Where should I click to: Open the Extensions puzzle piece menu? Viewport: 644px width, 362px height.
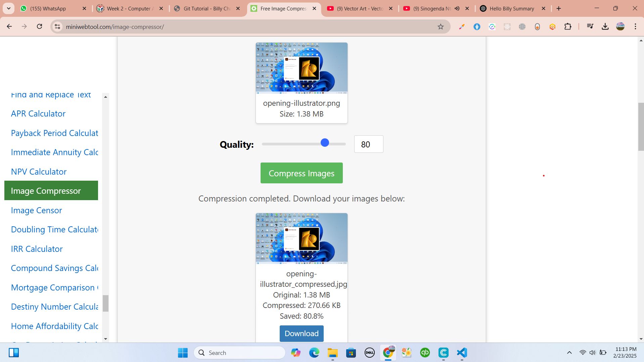pos(568,27)
